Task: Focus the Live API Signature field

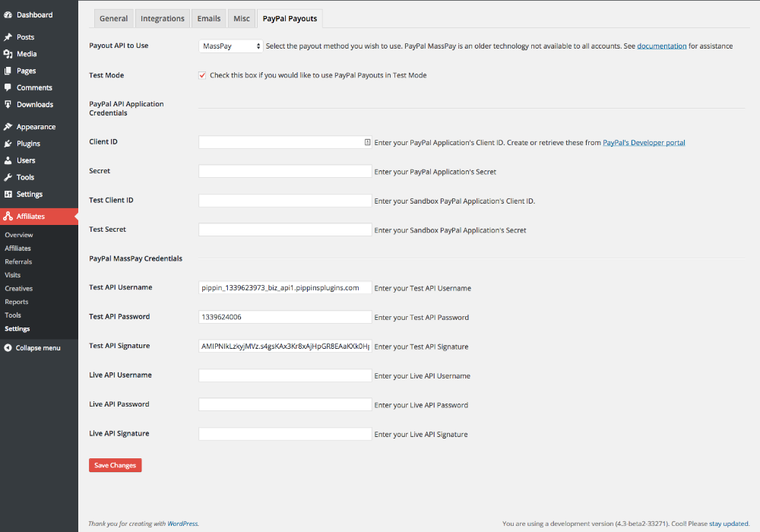Action: tap(285, 434)
